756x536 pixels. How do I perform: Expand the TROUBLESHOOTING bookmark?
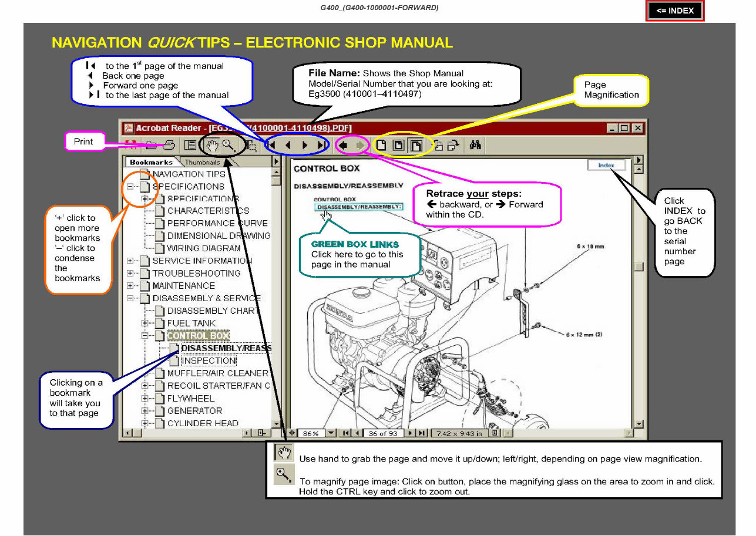click(130, 273)
